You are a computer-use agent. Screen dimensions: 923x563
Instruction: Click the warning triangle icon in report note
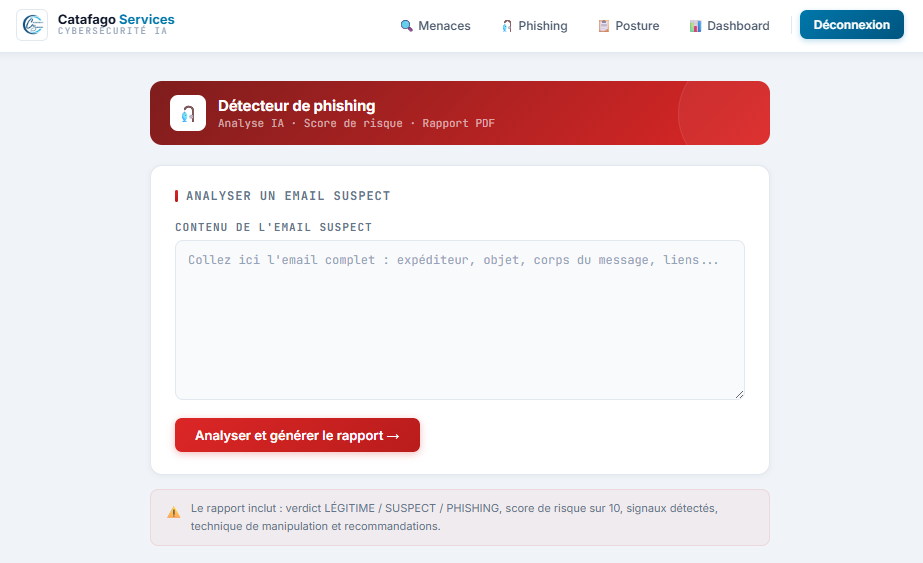click(174, 512)
